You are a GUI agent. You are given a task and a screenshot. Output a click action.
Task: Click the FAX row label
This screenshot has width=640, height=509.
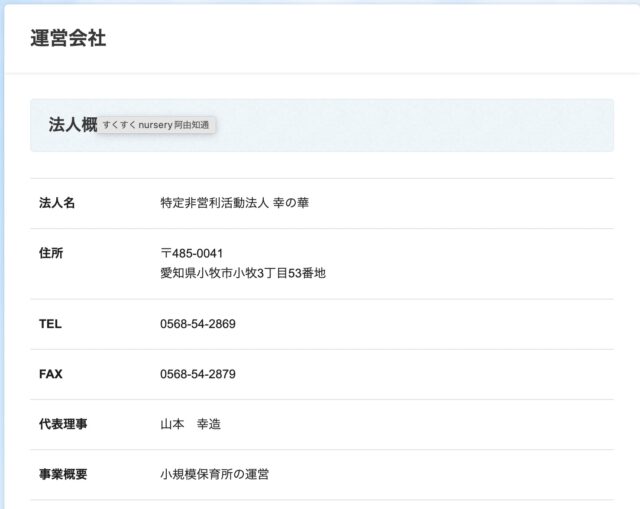click(51, 374)
